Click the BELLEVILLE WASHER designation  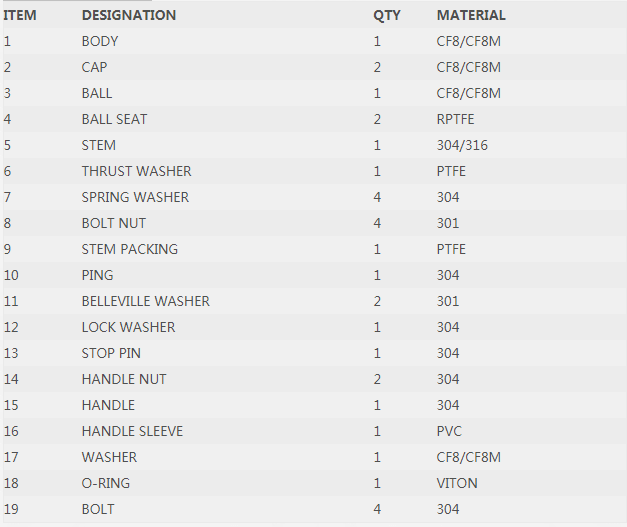click(146, 301)
